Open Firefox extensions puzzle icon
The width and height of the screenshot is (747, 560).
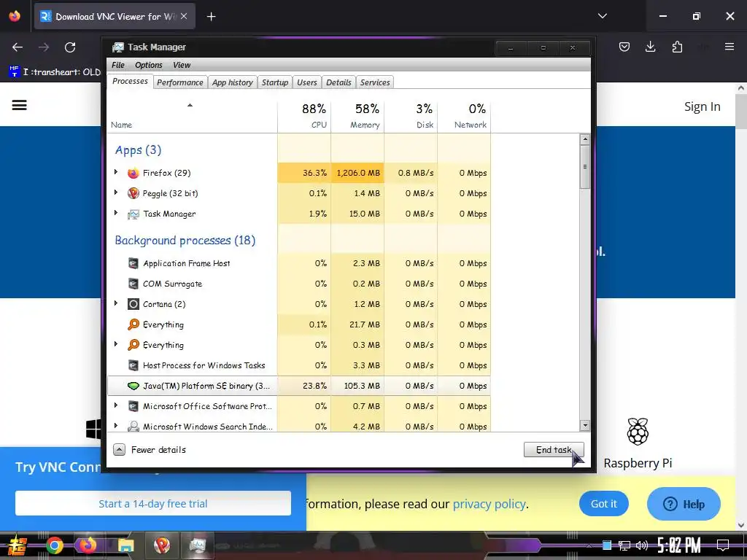point(677,47)
